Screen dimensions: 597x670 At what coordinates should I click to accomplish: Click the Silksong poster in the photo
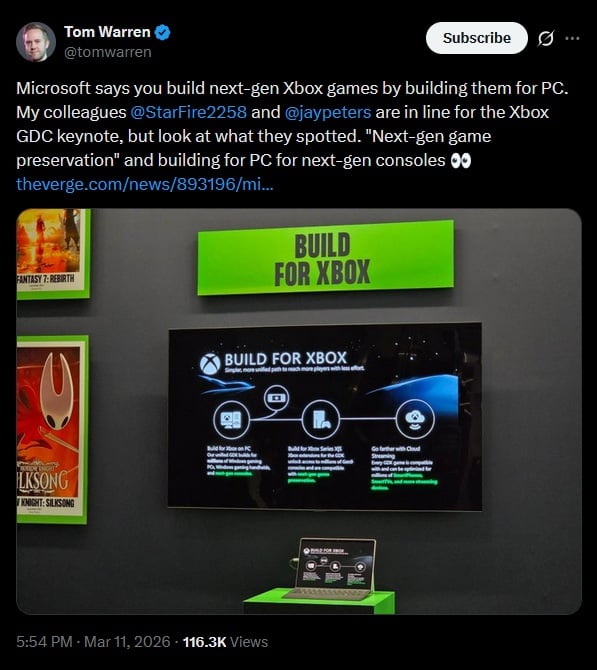(52, 429)
